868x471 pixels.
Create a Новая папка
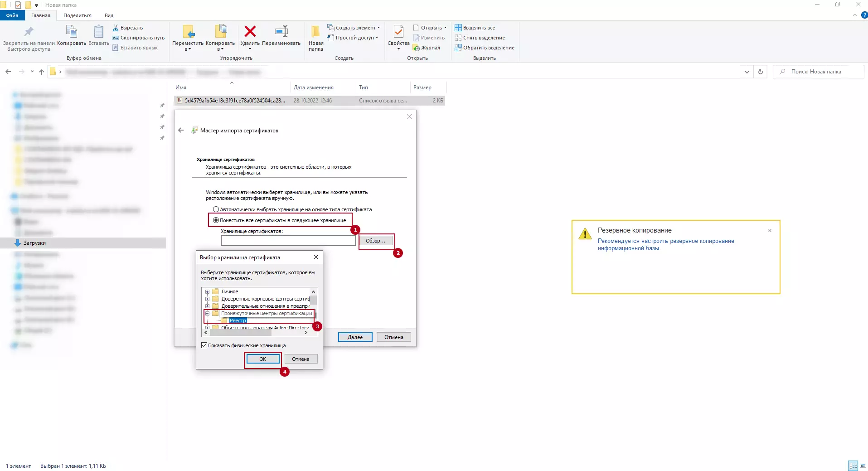pyautogui.click(x=316, y=38)
